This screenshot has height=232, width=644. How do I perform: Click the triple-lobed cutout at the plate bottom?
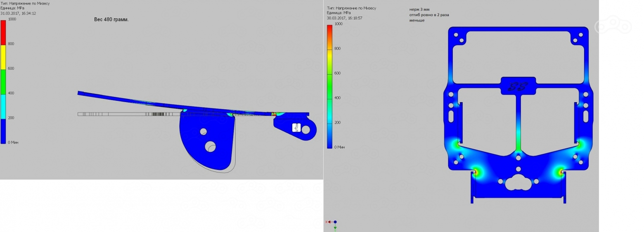tap(518, 182)
